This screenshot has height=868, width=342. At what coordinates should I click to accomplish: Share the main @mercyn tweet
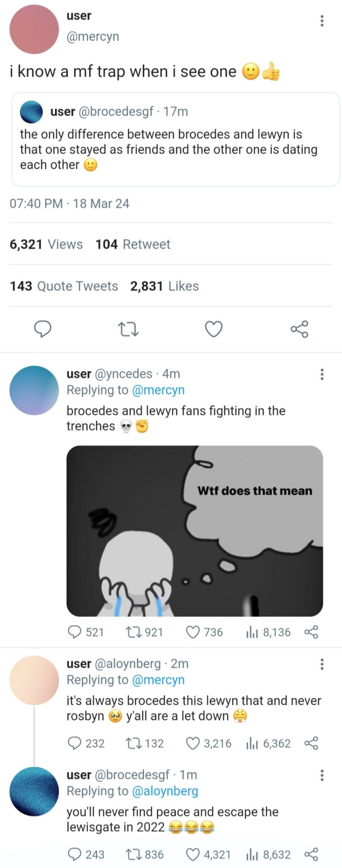coord(299,329)
